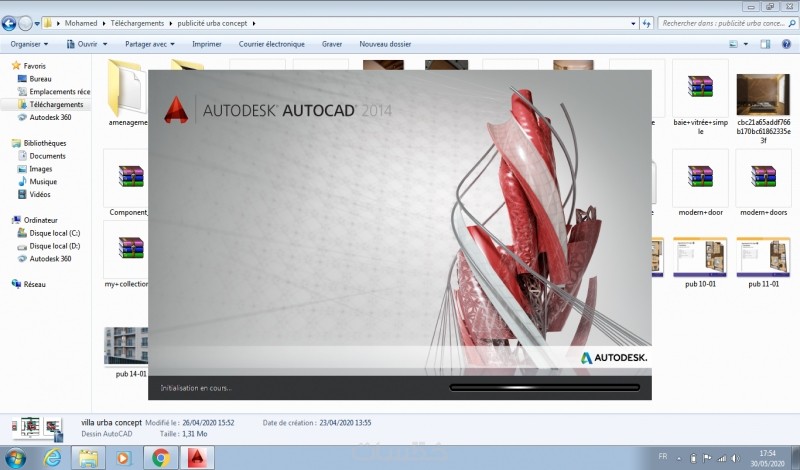Screen dimensions: 800x470
Task: Click the Ouvrir toolbar button
Action: [82, 44]
